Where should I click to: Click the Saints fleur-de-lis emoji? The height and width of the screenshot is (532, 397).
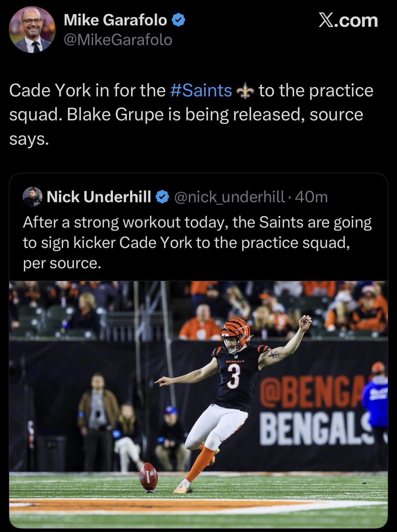click(x=245, y=91)
